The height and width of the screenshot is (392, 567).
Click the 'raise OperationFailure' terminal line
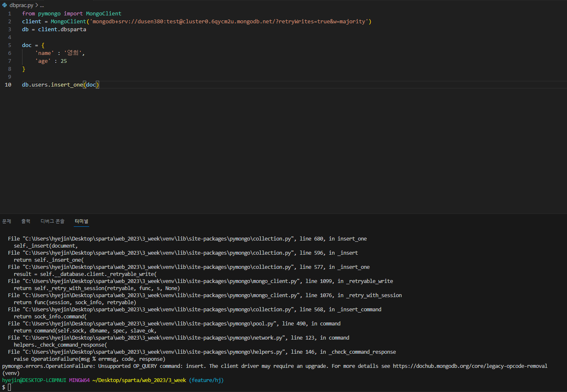(x=90, y=359)
